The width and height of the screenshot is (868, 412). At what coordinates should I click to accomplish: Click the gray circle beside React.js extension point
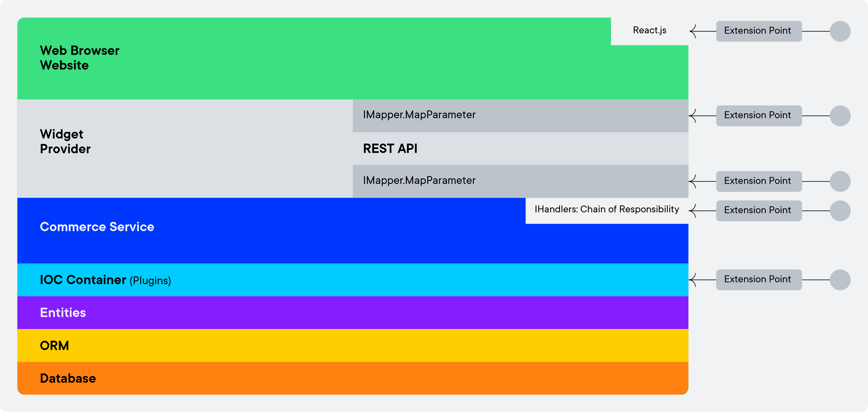coord(840,31)
